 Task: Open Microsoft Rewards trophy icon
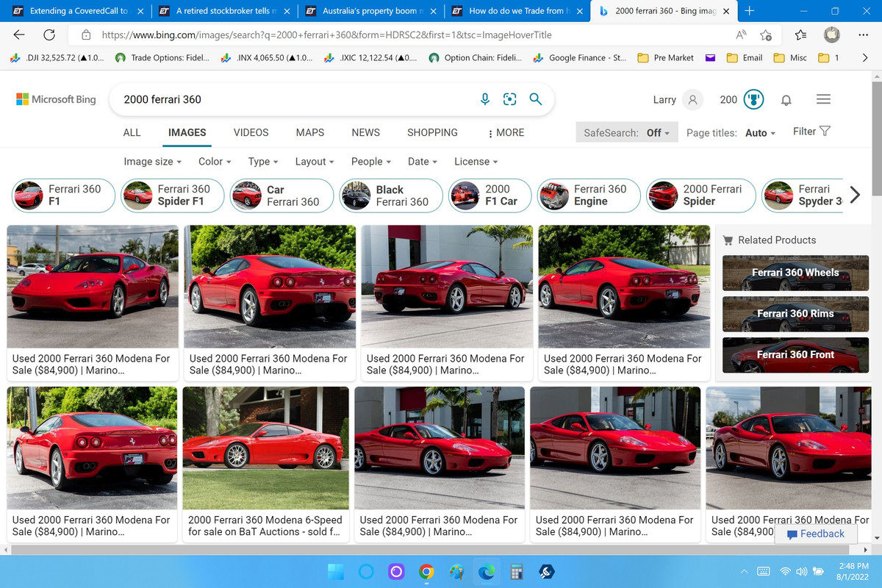tap(753, 99)
